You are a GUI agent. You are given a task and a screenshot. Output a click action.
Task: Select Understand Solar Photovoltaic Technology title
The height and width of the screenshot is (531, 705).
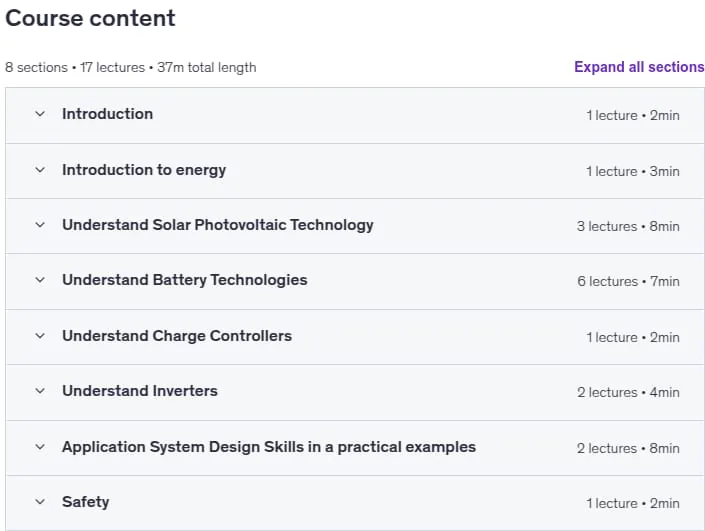(x=218, y=225)
